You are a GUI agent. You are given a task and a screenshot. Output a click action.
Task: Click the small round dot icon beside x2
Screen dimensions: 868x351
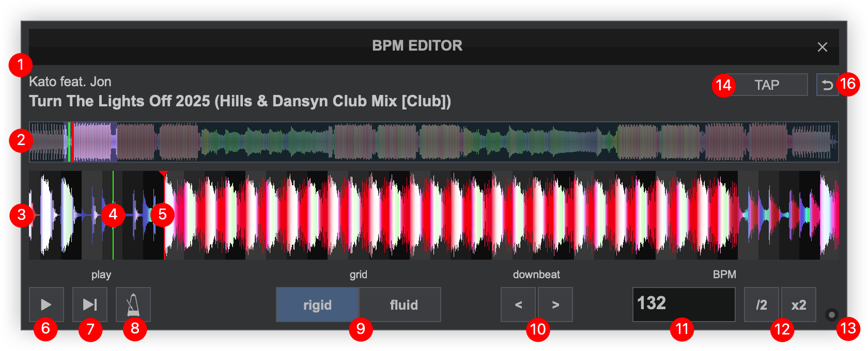(831, 314)
